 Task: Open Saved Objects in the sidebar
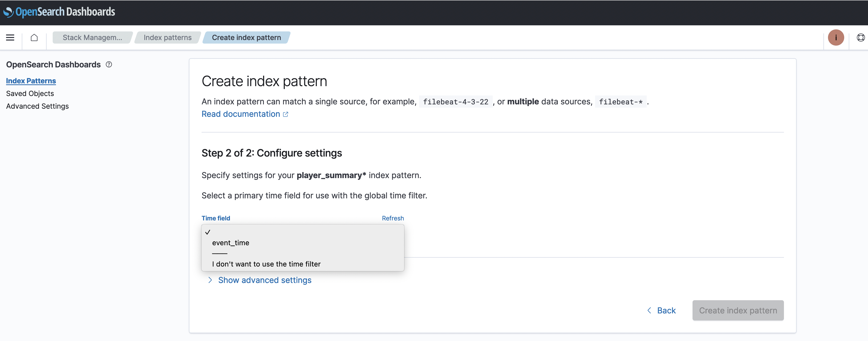click(x=30, y=93)
